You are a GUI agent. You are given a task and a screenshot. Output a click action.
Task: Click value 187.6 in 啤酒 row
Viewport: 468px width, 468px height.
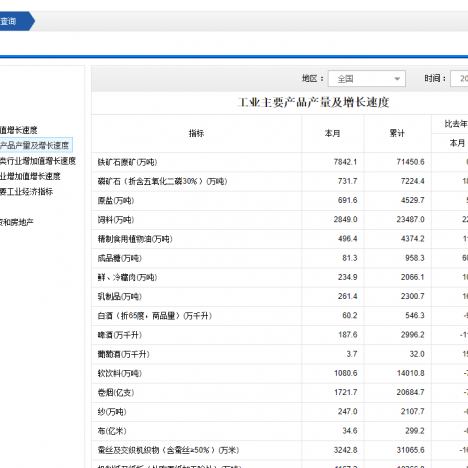pyautogui.click(x=347, y=335)
